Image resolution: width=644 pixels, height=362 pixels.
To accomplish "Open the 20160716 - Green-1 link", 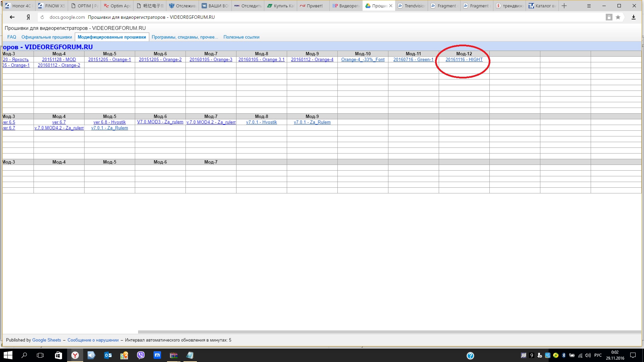I will 413,60.
